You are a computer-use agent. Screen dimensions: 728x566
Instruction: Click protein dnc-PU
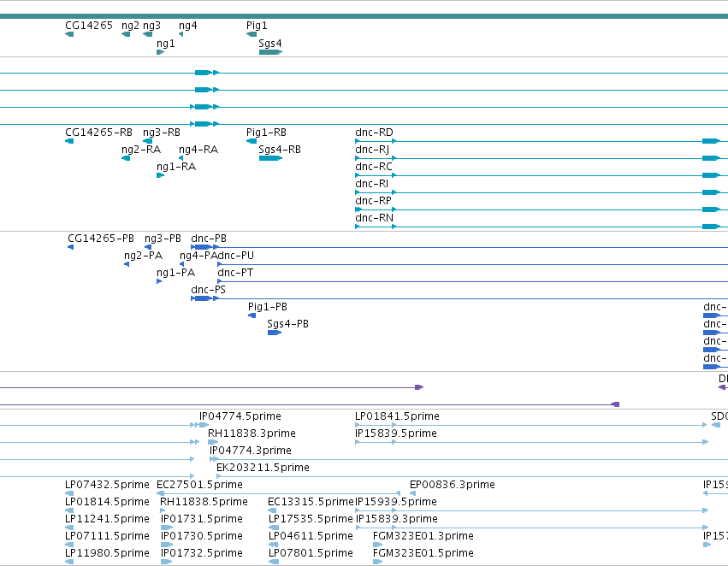click(x=236, y=256)
